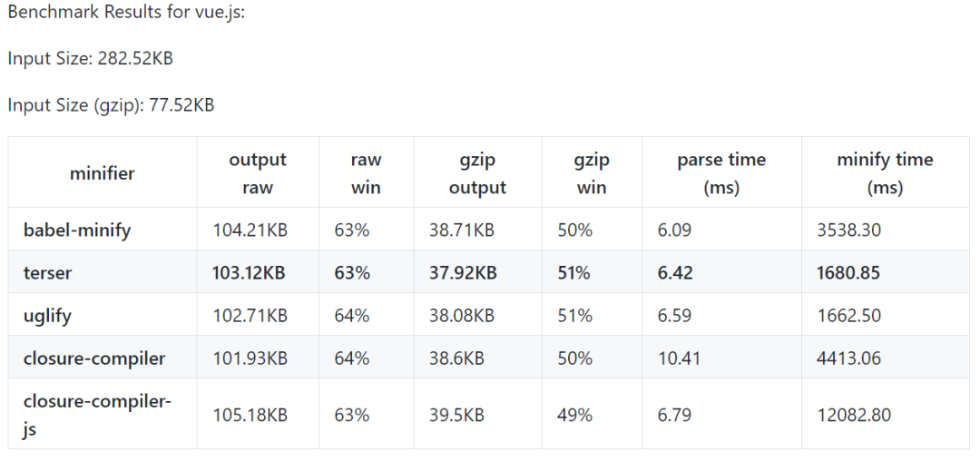Viewport: 980px width, 461px height.
Task: Select the 'raw win' column header
Action: 366,173
